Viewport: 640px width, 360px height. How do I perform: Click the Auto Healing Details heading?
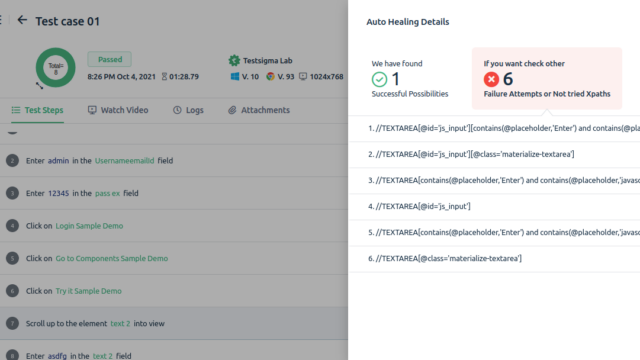(x=408, y=22)
